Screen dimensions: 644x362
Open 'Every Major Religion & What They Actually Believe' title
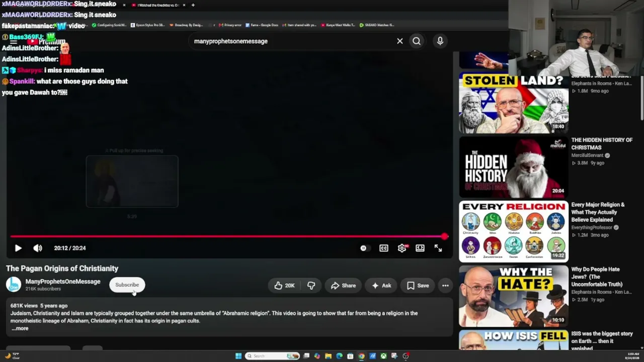coord(598,212)
